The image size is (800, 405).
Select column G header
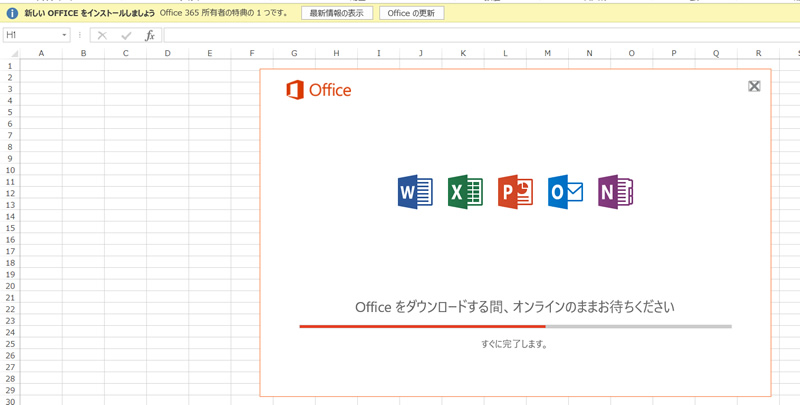click(294, 53)
